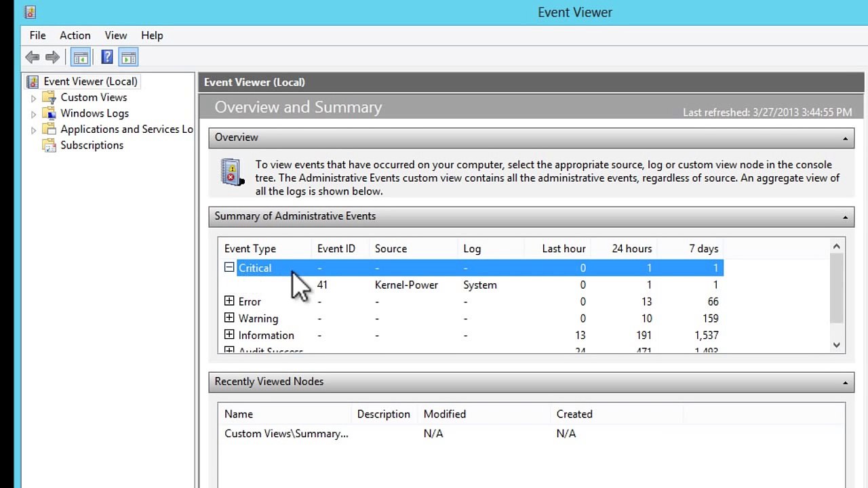Collapse Summary of Administrative Events section
The width and height of the screenshot is (868, 488).
(845, 217)
